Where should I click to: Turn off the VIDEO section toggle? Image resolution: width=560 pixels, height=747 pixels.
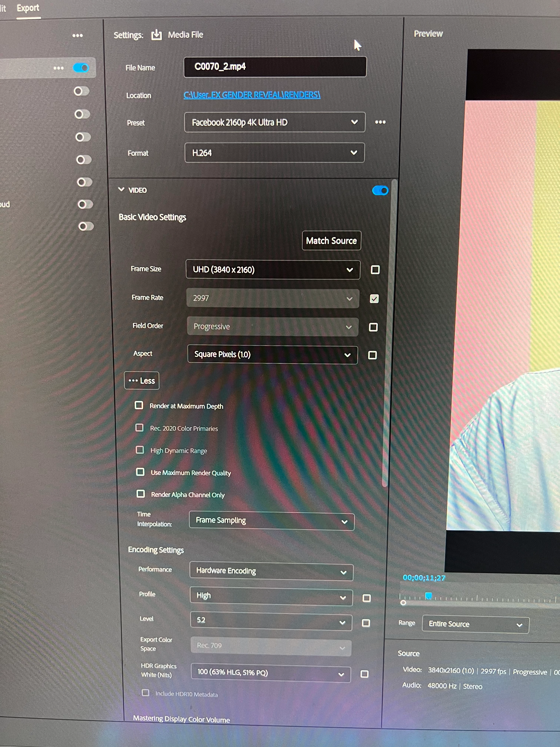coord(380,190)
